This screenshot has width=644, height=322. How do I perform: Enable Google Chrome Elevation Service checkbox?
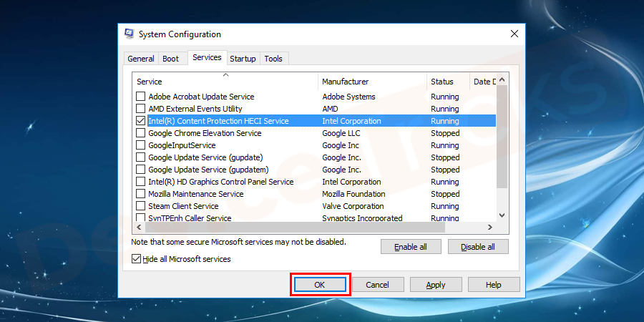pos(141,133)
